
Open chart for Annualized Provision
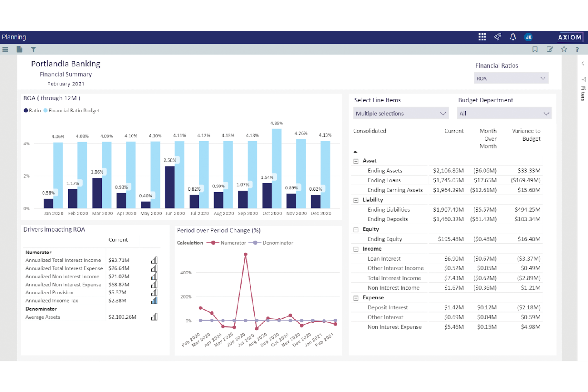click(x=154, y=292)
